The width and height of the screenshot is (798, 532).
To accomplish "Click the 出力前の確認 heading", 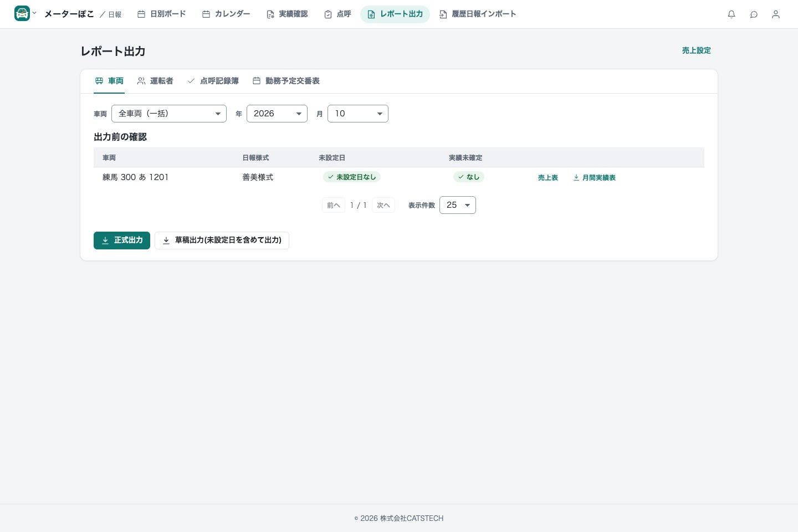I will [120, 137].
